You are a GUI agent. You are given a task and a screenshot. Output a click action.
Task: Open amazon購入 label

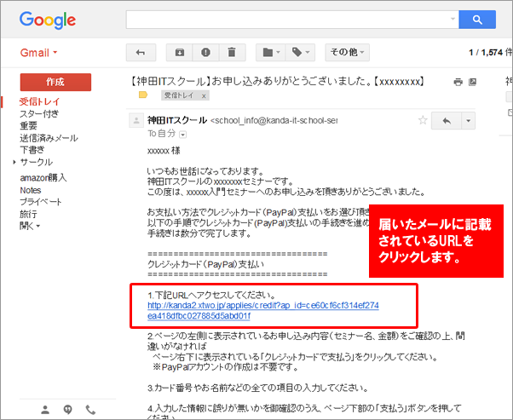tap(43, 177)
